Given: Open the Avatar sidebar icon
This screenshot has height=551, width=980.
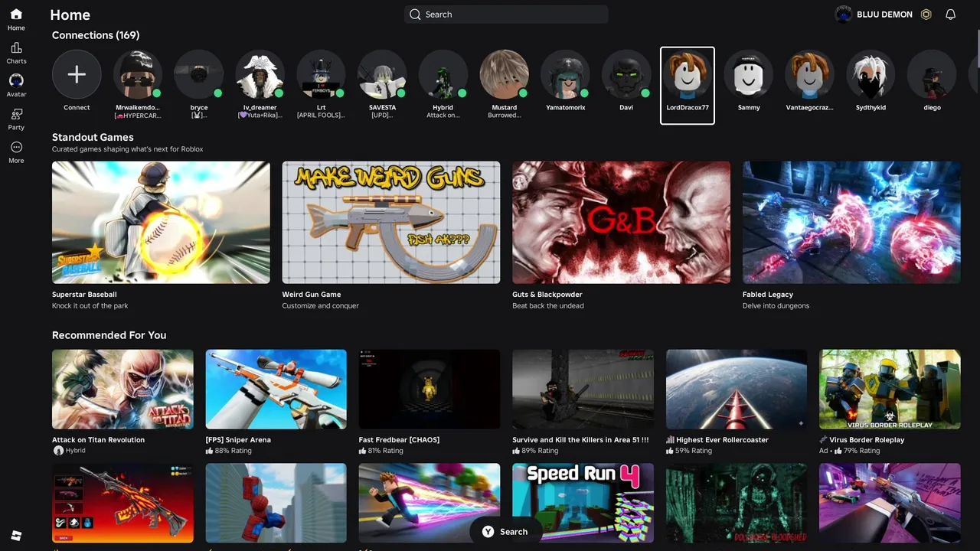Looking at the screenshot, I should 16,80.
